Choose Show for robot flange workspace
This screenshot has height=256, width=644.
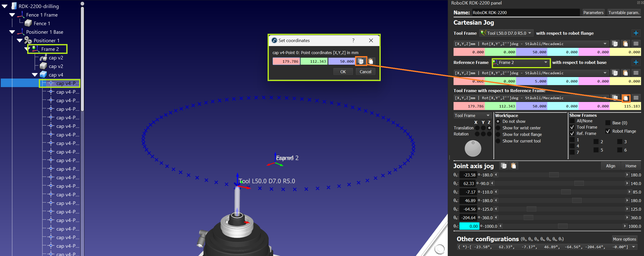(x=498, y=134)
